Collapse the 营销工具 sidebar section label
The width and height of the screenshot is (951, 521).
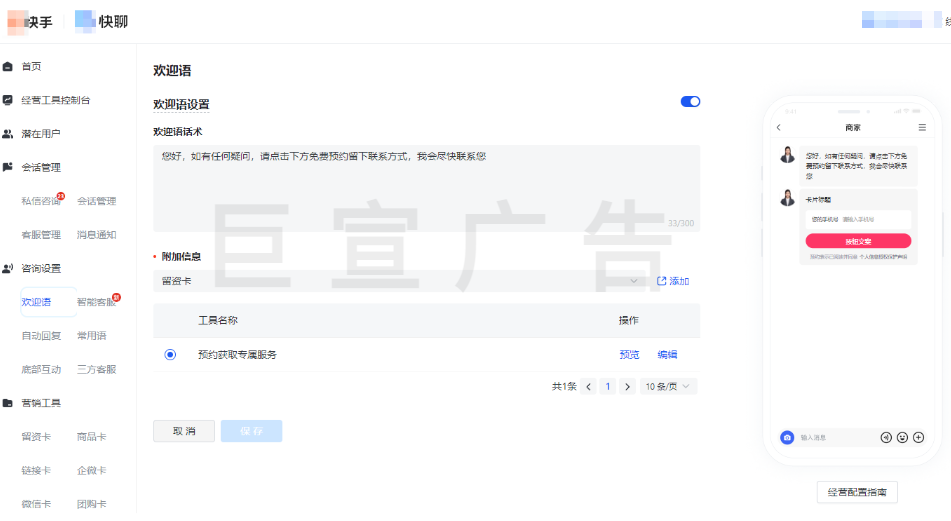[41, 403]
